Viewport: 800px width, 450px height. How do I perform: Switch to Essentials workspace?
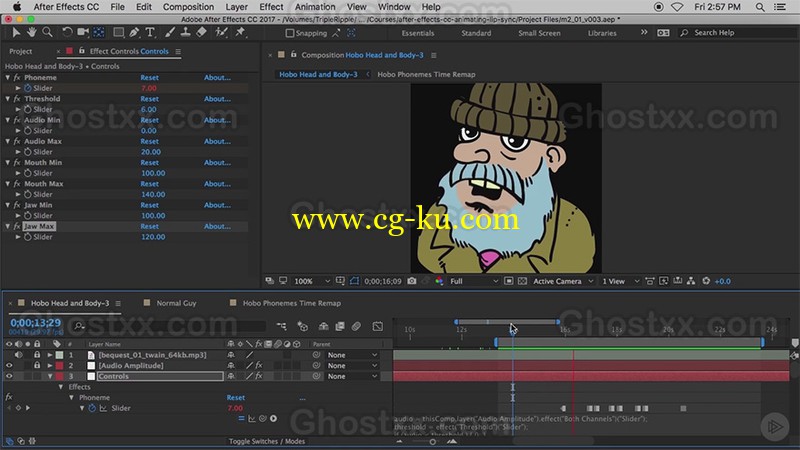tap(418, 33)
